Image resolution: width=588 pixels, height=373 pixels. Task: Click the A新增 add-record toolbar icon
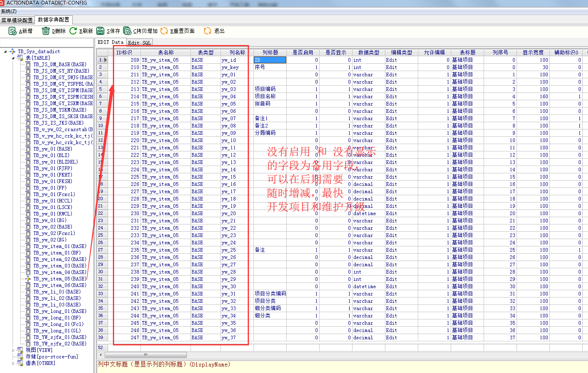(x=12, y=31)
